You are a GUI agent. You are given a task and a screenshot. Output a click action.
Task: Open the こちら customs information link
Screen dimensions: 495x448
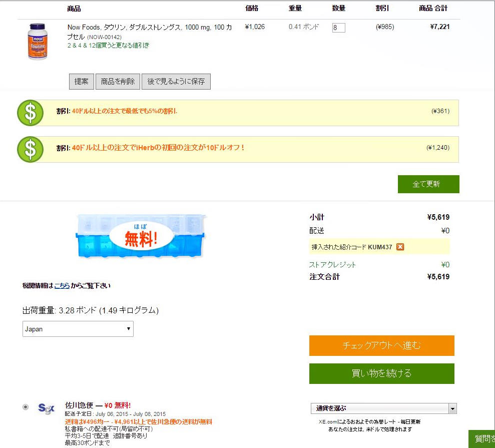[62, 286]
